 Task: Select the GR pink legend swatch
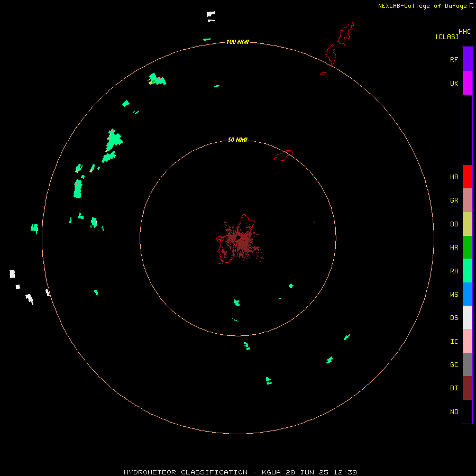click(x=467, y=200)
